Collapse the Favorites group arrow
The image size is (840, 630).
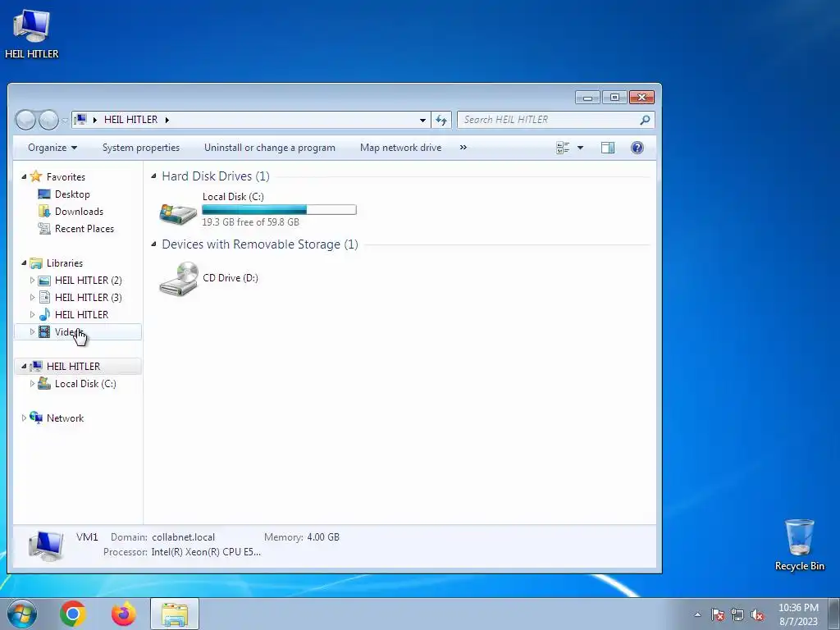(x=24, y=176)
